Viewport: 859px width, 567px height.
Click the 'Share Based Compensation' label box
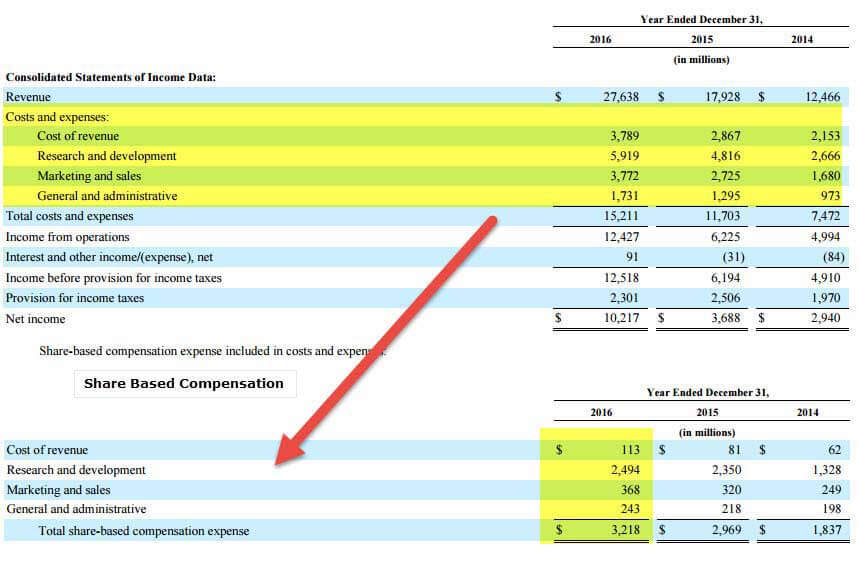click(x=185, y=383)
